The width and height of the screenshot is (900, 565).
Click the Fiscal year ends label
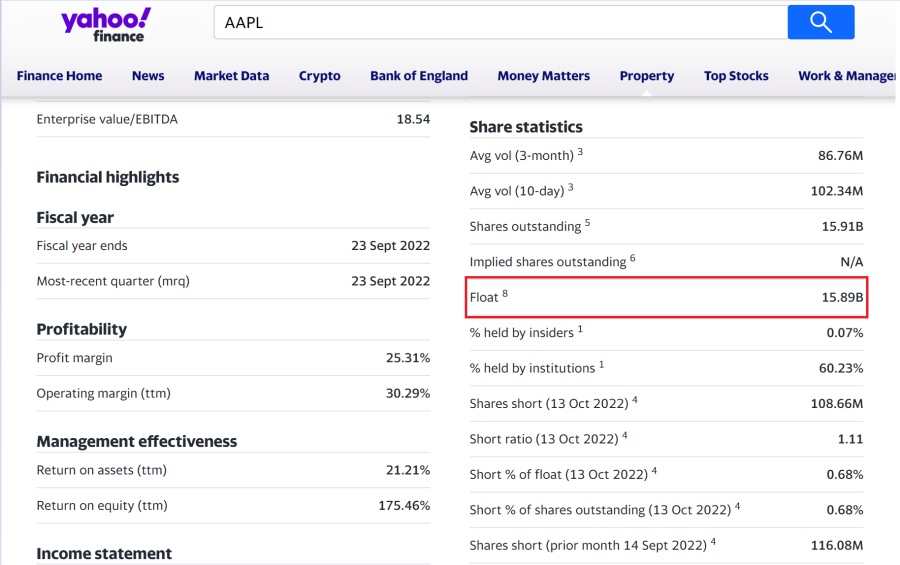click(x=82, y=246)
